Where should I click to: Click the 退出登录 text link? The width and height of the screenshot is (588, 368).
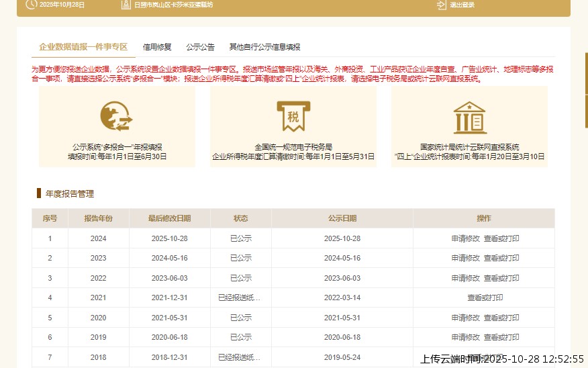click(462, 5)
